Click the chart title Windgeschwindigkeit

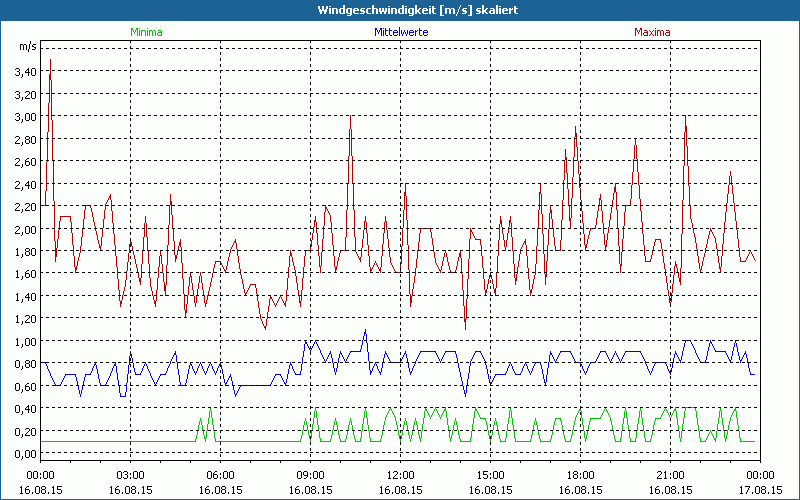(400, 9)
